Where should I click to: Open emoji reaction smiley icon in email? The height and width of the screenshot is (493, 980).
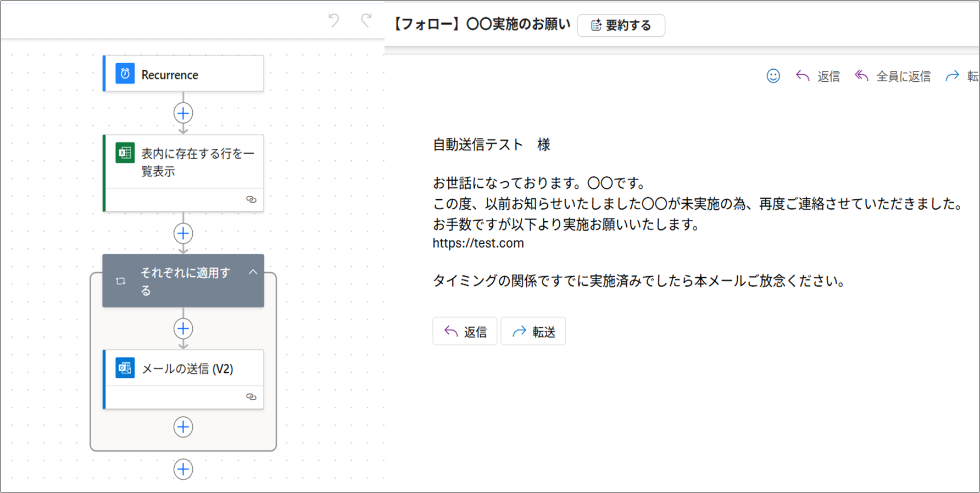pos(773,76)
